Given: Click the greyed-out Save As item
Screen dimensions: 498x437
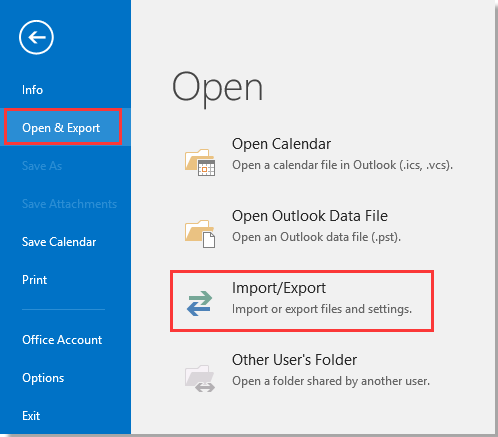Looking at the screenshot, I should (x=42, y=166).
